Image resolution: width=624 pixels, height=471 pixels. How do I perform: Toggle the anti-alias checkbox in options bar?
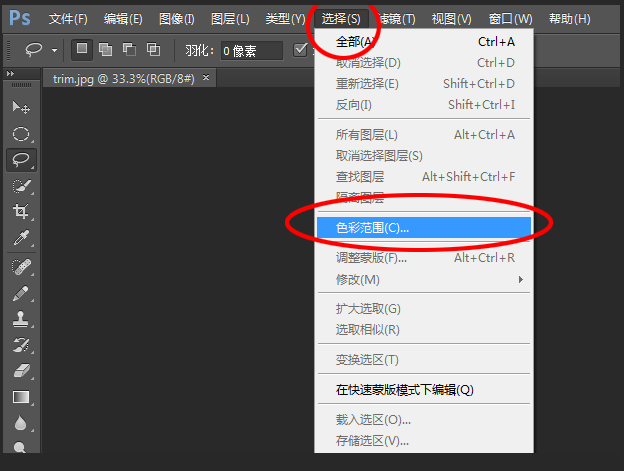click(x=300, y=50)
